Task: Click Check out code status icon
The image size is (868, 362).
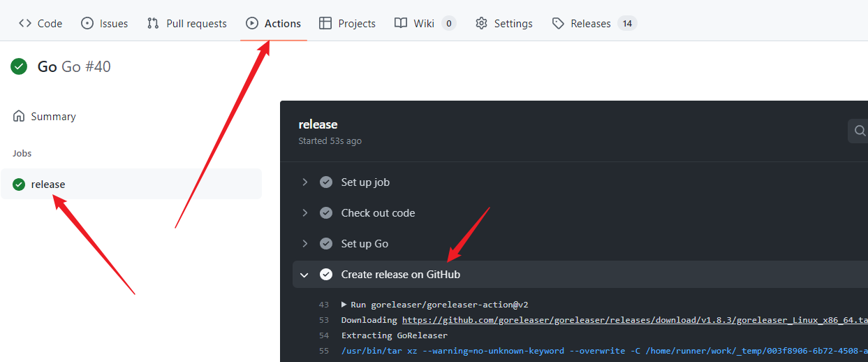Action: (x=326, y=213)
